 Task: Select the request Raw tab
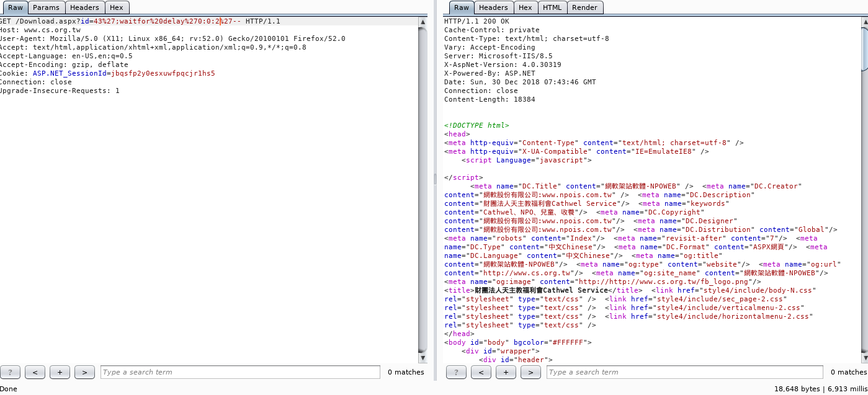click(x=15, y=7)
